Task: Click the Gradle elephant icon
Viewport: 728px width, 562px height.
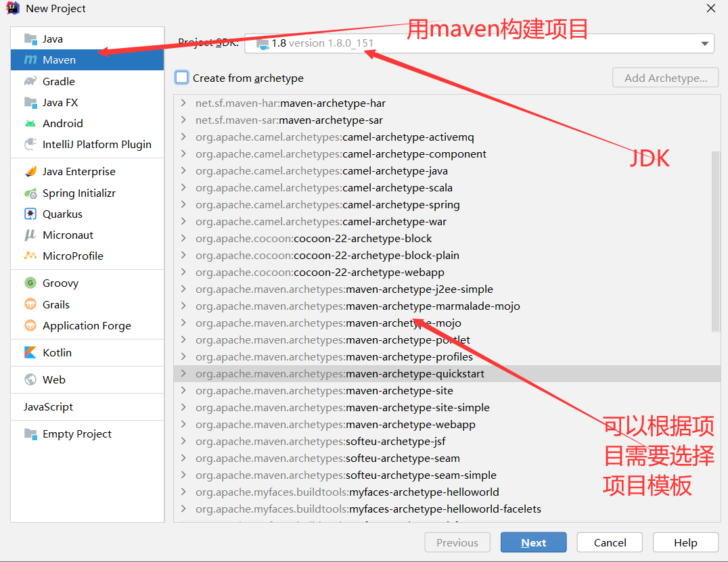Action: [30, 81]
